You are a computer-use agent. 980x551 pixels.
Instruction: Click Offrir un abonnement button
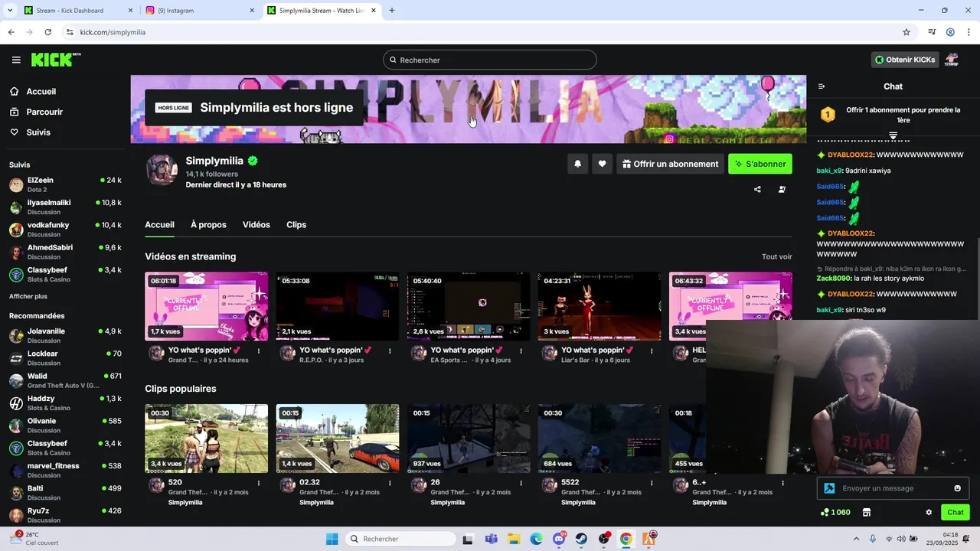click(670, 164)
